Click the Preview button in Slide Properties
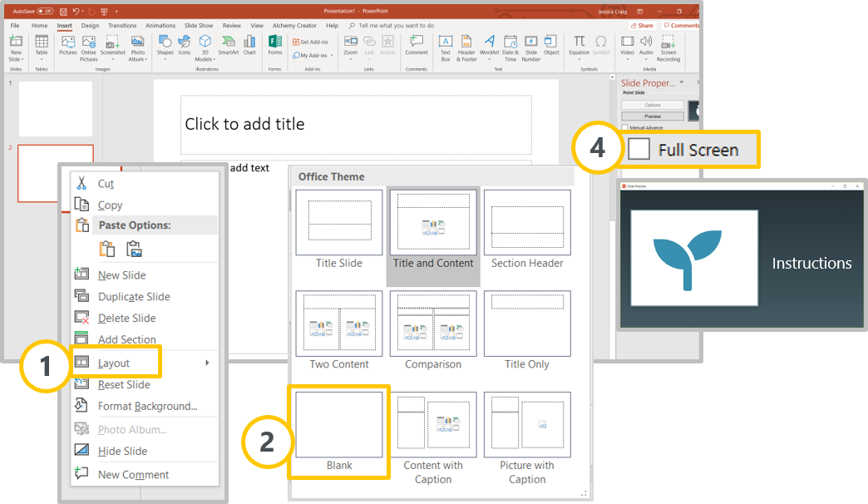This screenshot has width=868, height=504. pos(653,116)
